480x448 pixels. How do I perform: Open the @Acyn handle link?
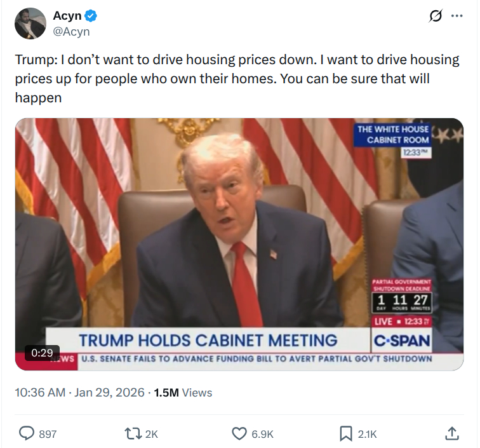tap(71, 31)
